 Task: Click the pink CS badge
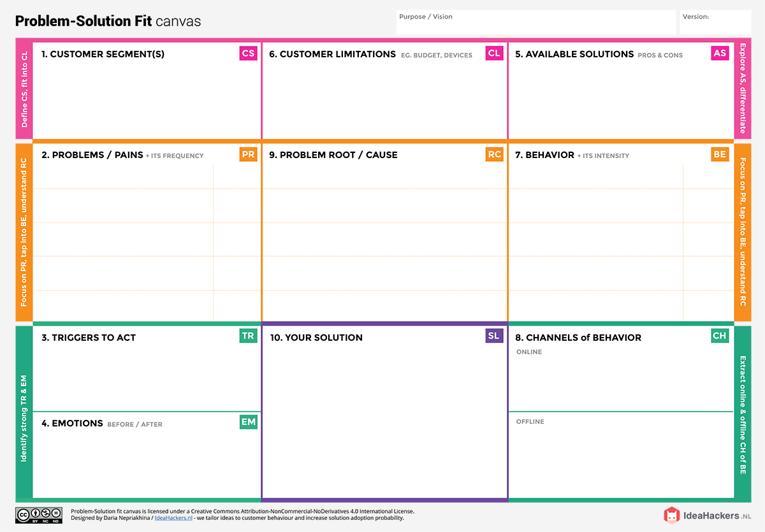249,54
